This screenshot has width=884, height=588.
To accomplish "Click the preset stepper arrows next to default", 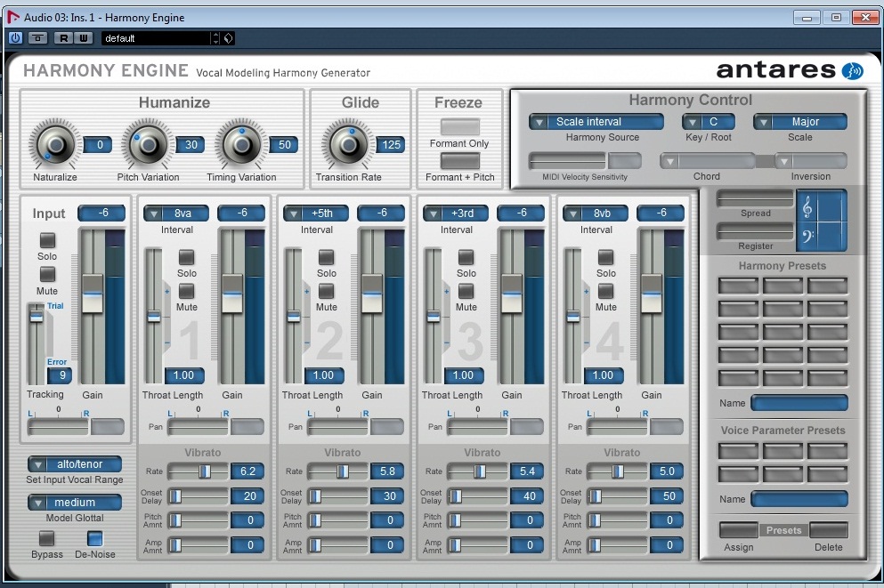I will (x=216, y=37).
